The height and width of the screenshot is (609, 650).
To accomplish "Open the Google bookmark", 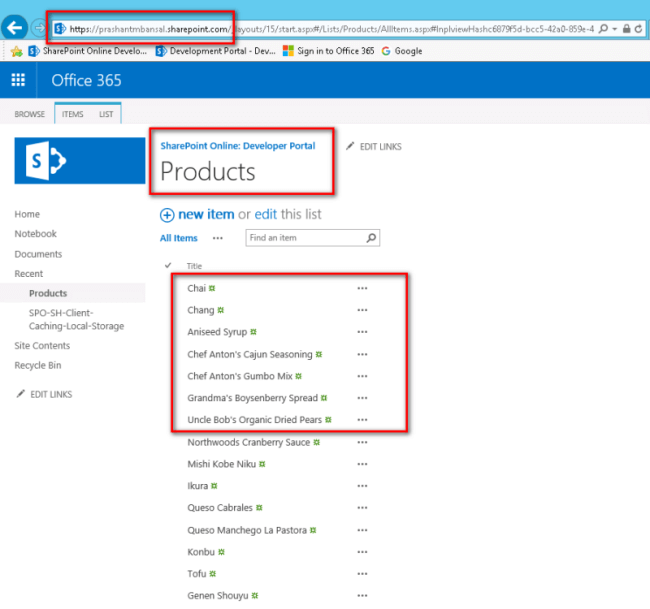I will point(402,51).
